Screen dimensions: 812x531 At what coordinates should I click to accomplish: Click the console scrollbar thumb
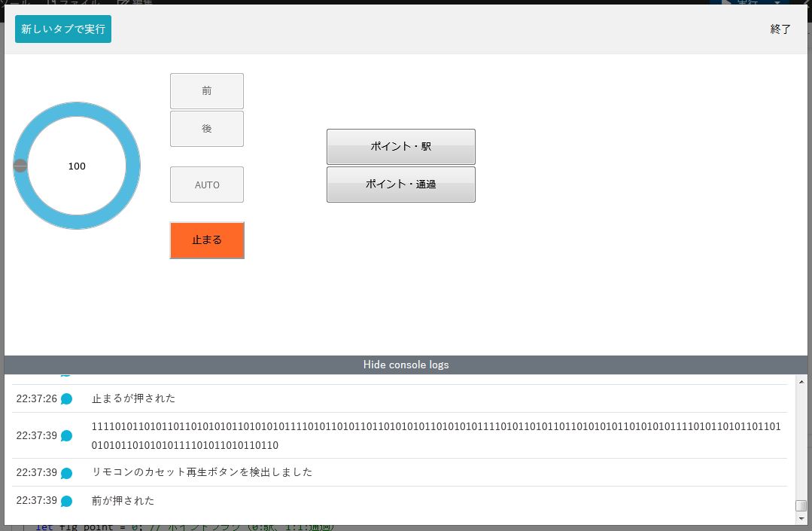[801, 506]
